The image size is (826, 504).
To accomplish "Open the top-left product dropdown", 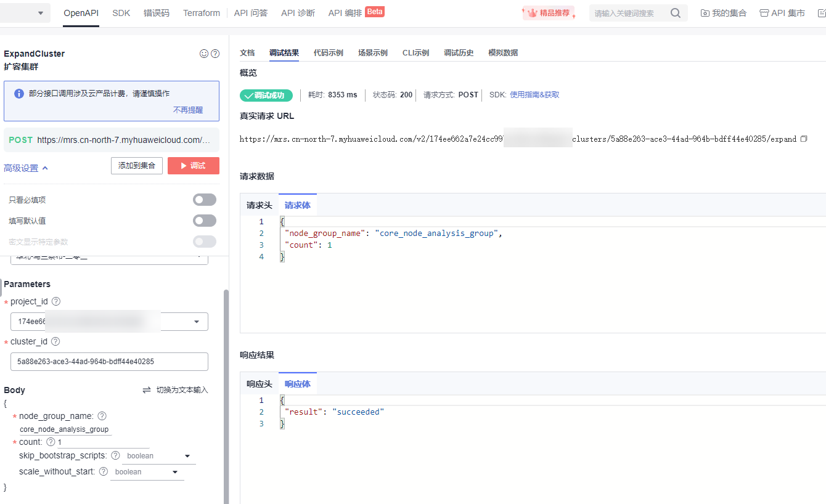I will pyautogui.click(x=25, y=13).
